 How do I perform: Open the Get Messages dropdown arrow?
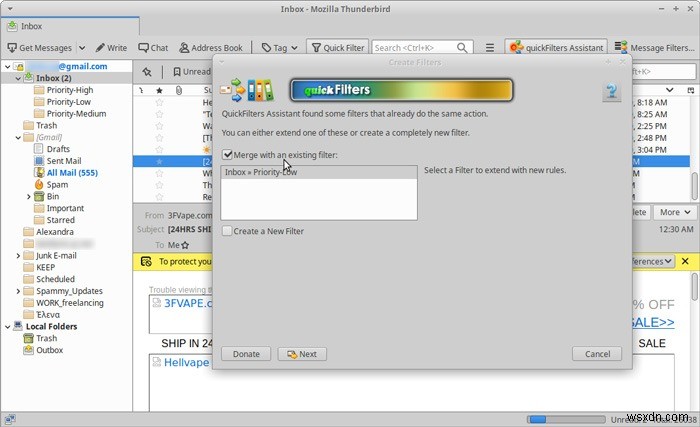click(82, 48)
